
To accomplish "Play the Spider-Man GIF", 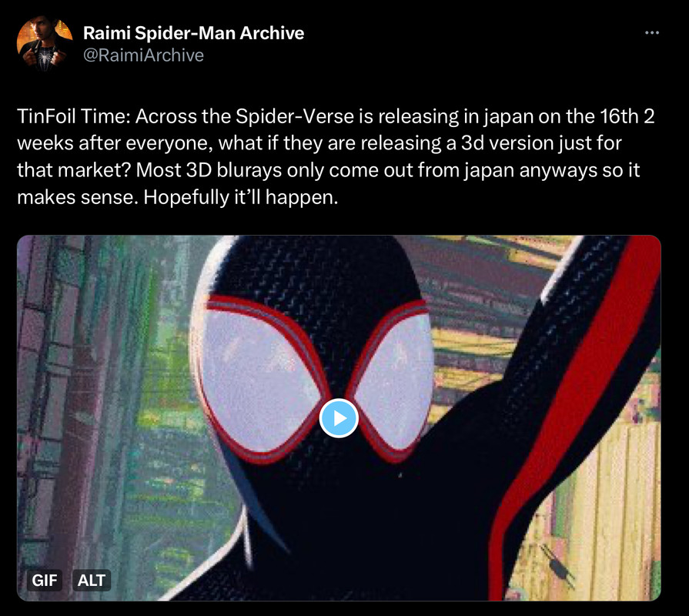I will 339,418.
